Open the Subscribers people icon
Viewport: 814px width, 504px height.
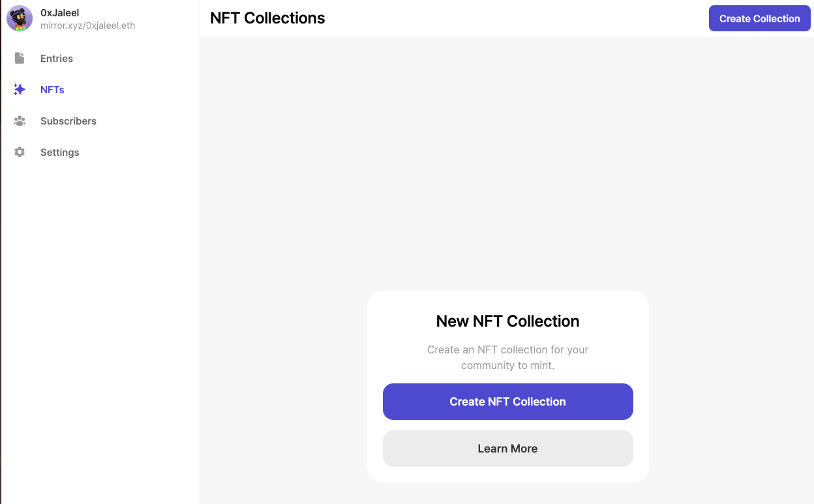click(x=20, y=121)
